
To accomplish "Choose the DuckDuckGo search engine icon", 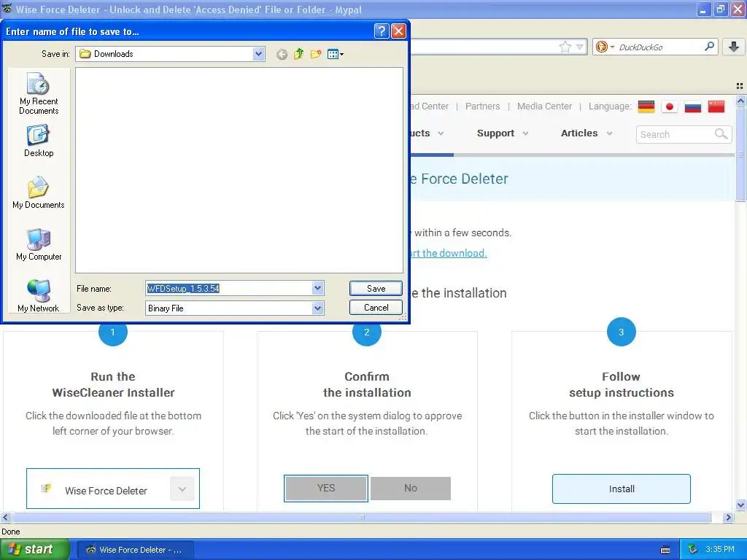I will click(602, 47).
